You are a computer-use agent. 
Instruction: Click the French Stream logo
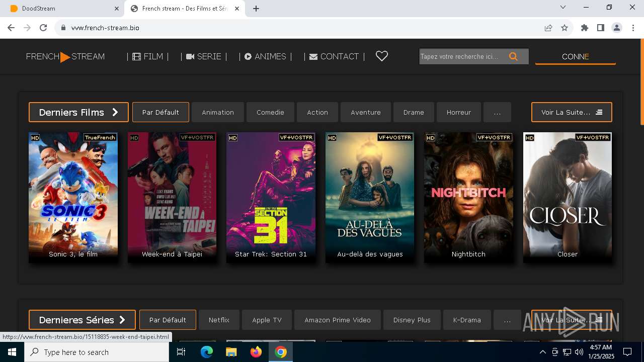tap(65, 57)
